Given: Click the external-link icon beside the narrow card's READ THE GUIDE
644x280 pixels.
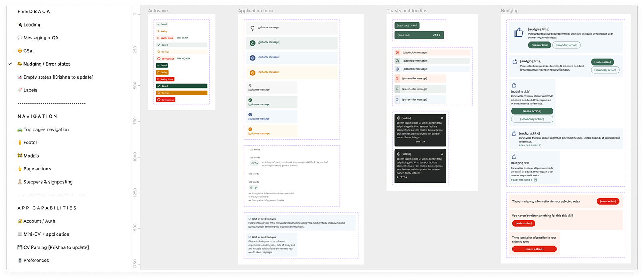Looking at the screenshot, I should pyautogui.click(x=535, y=180).
